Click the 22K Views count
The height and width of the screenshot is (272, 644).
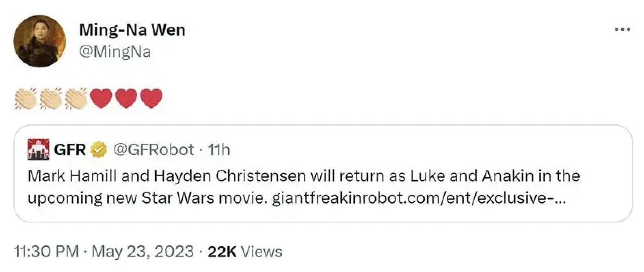(x=244, y=251)
